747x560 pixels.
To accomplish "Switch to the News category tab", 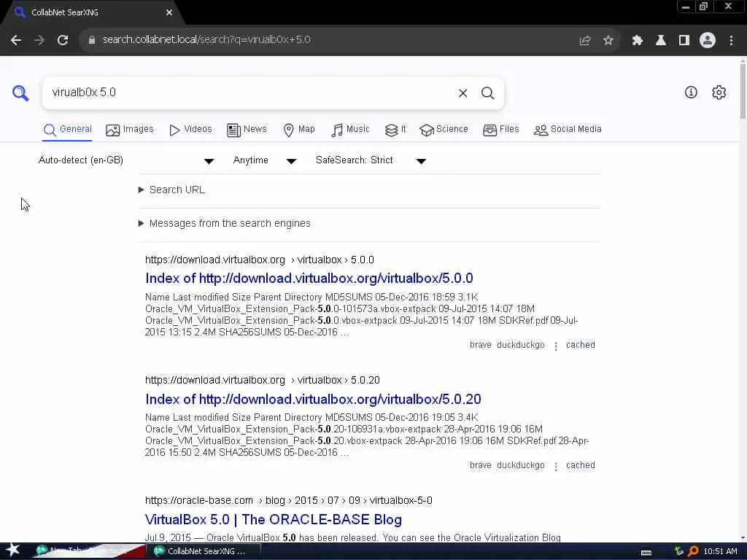I will [x=247, y=130].
